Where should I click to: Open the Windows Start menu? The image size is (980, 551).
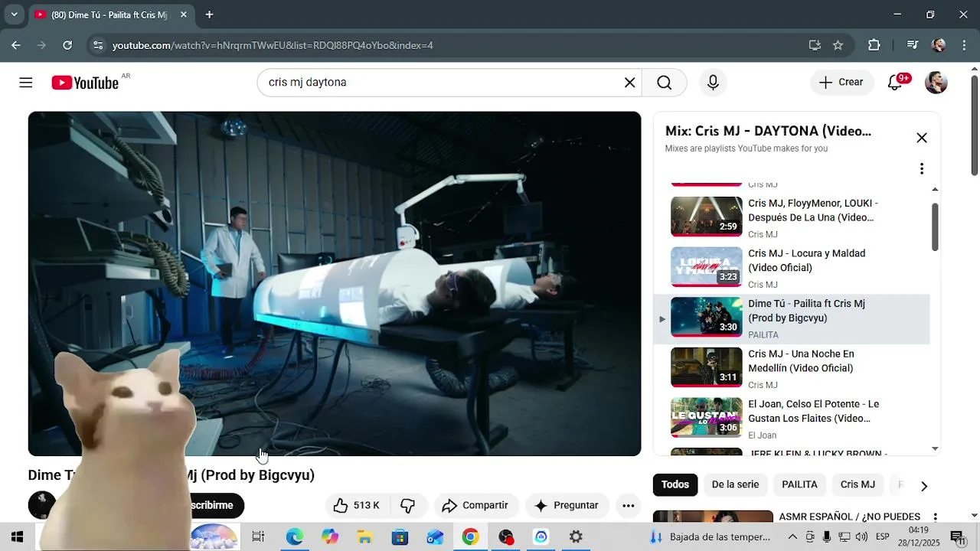[17, 536]
